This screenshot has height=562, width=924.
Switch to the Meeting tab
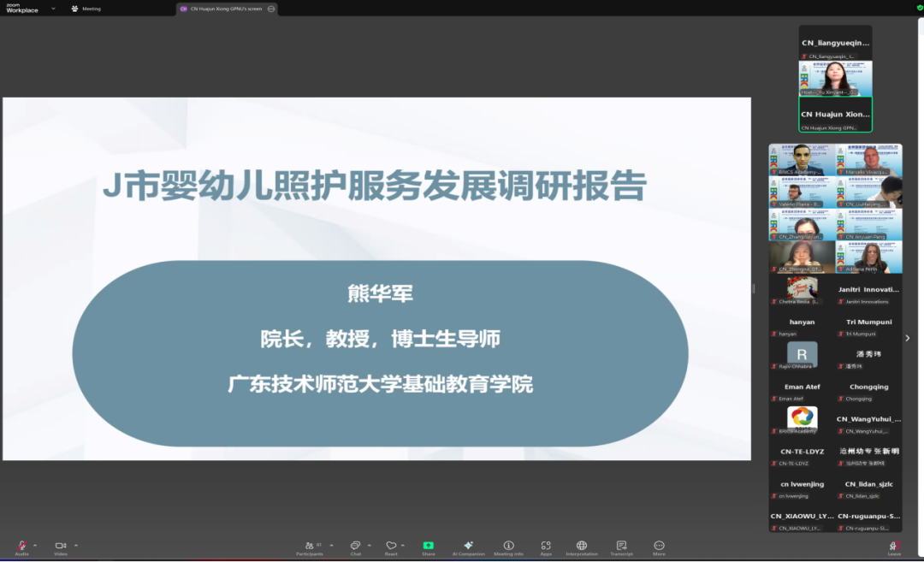tap(86, 9)
